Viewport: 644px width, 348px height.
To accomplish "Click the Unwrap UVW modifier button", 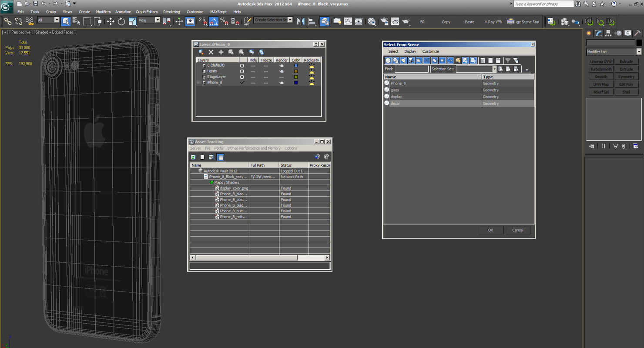I will (x=601, y=62).
